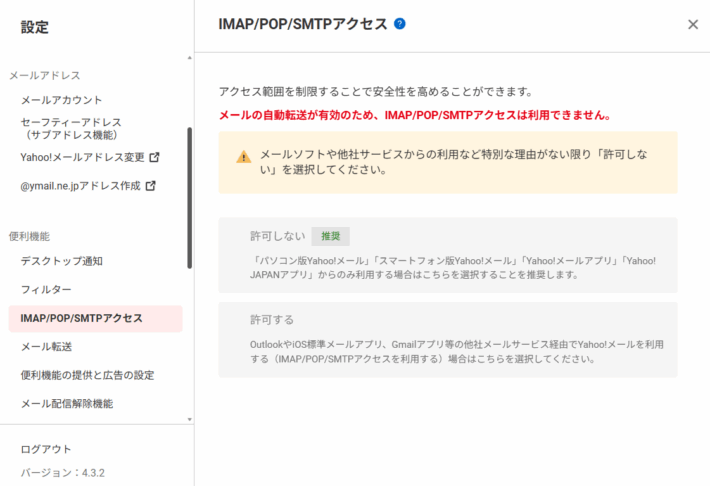Open Yahoo!メールアドレス変更 link

pos(82,157)
